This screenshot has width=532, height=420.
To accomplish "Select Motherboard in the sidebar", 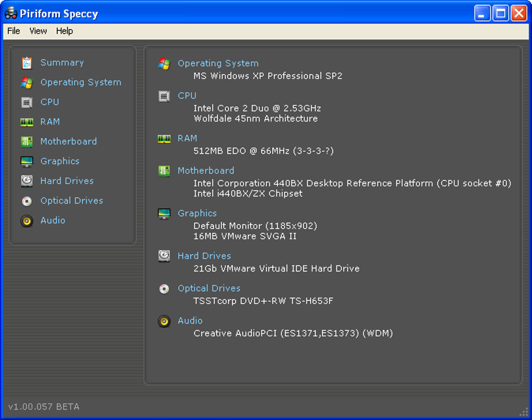I will pos(68,141).
